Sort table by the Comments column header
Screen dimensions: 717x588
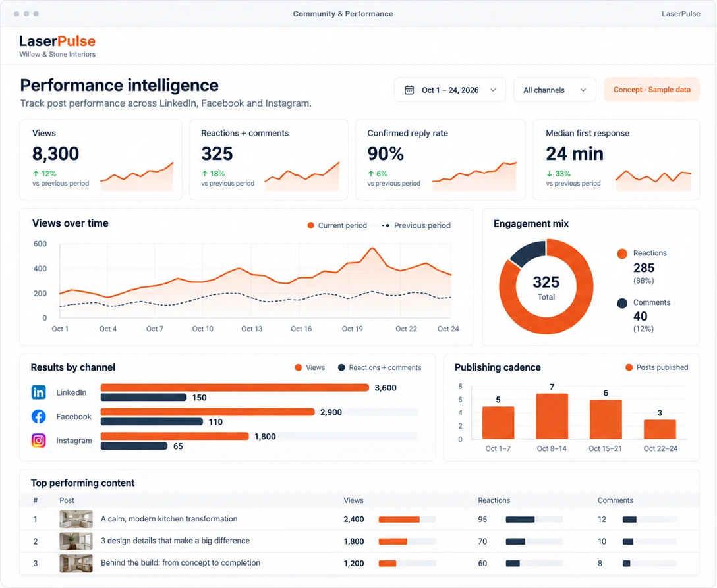coord(615,500)
